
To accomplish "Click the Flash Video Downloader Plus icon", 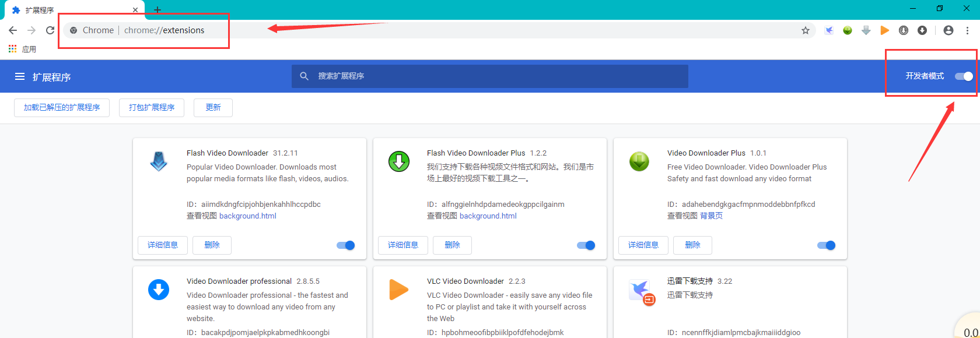I will coord(399,161).
